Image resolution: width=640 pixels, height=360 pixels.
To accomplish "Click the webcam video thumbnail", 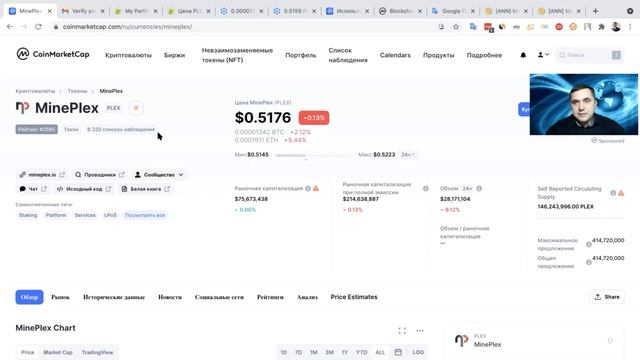I will click(584, 104).
